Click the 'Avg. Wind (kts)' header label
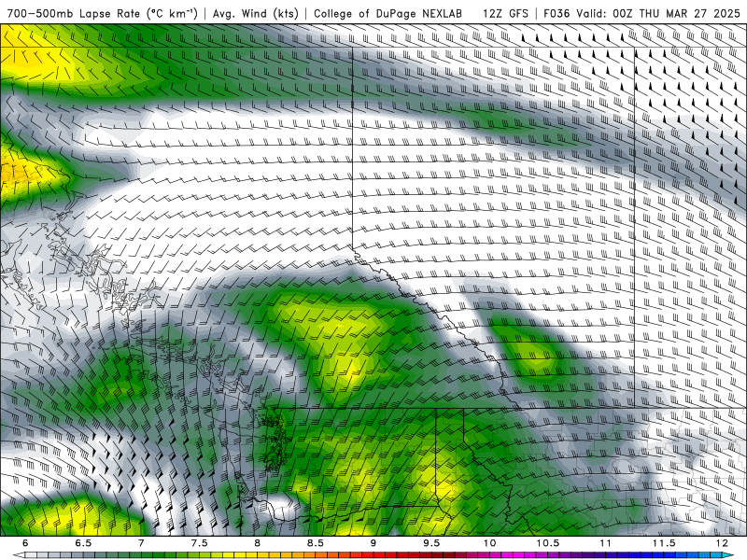747x560 pixels. (255, 13)
